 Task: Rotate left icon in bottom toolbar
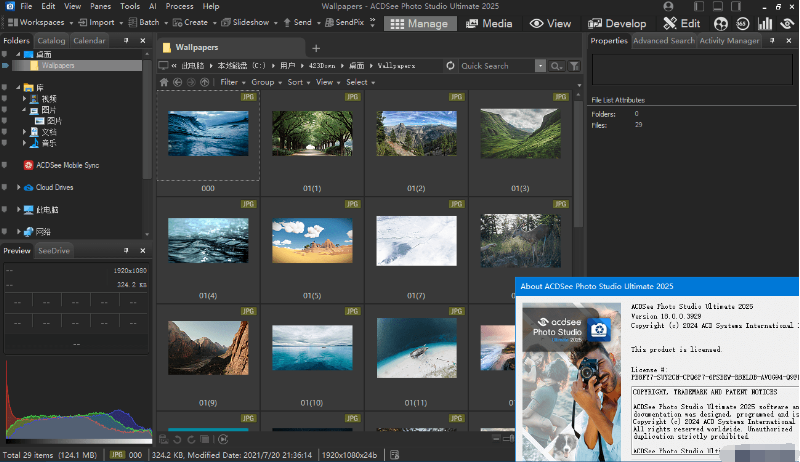[177, 439]
